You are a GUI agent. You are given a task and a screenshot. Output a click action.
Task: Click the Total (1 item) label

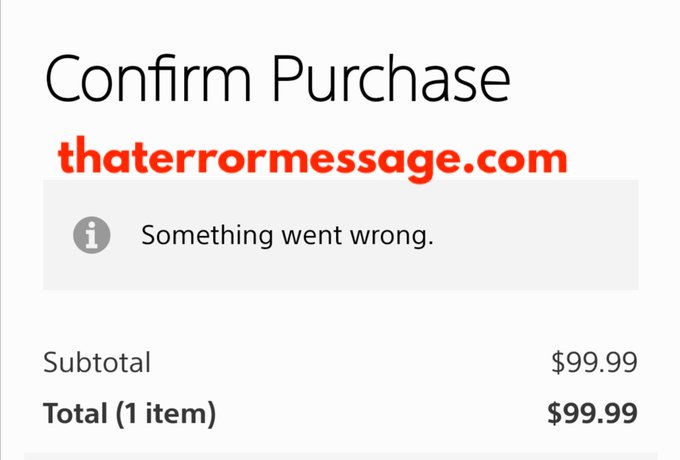129,413
